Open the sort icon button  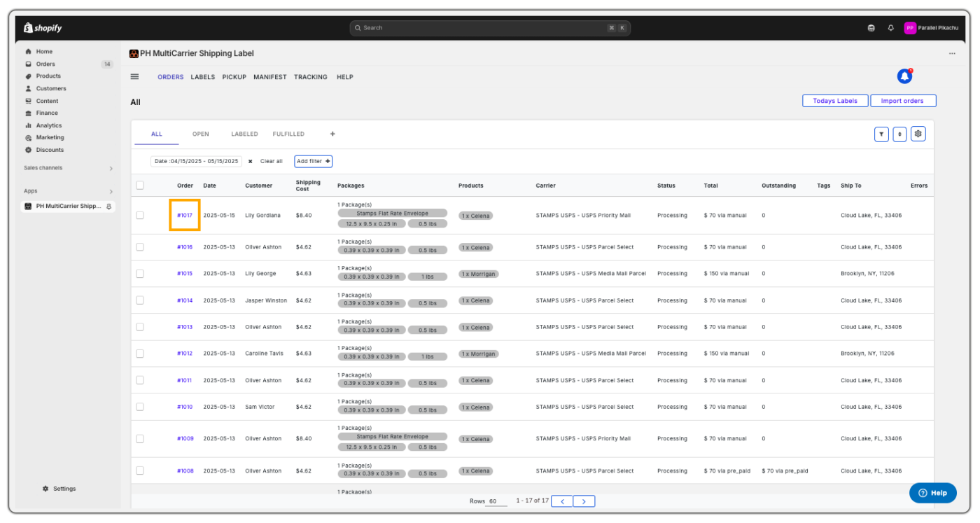click(x=899, y=134)
